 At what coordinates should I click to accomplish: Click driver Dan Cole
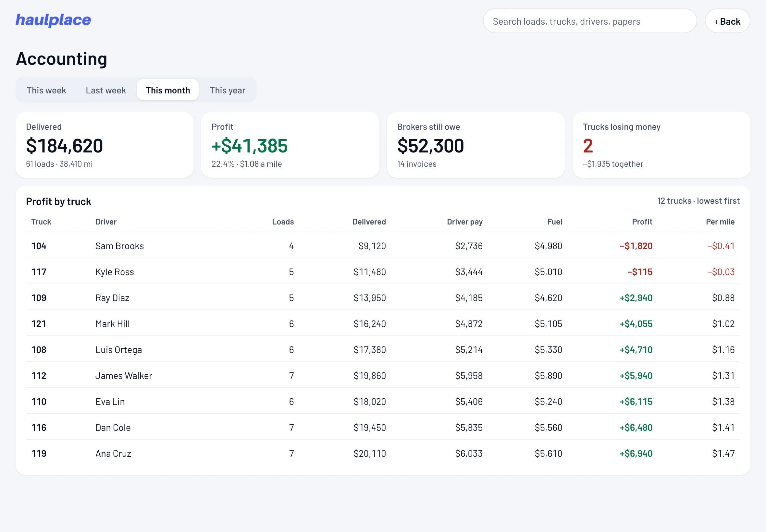click(x=113, y=428)
